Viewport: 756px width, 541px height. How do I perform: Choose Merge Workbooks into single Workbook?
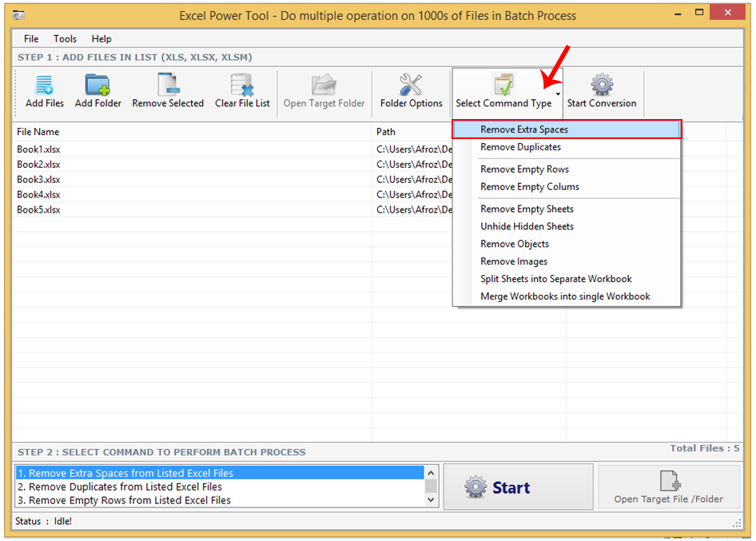[567, 296]
